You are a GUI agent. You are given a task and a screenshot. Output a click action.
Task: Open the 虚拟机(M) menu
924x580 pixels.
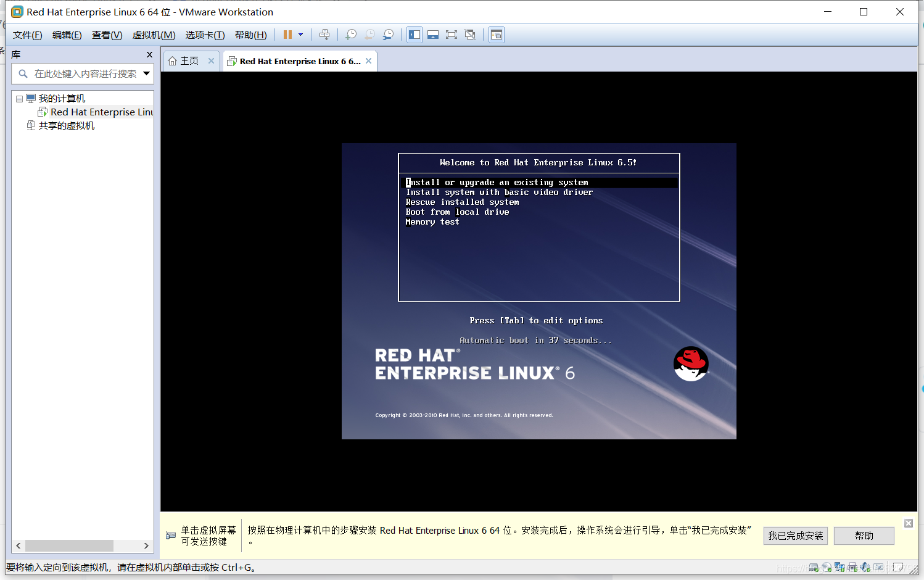[154, 35]
